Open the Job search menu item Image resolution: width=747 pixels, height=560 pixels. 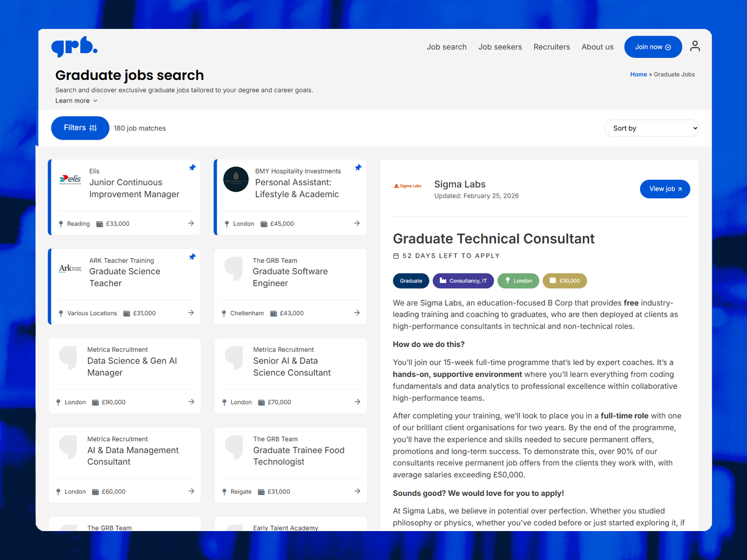[446, 47]
